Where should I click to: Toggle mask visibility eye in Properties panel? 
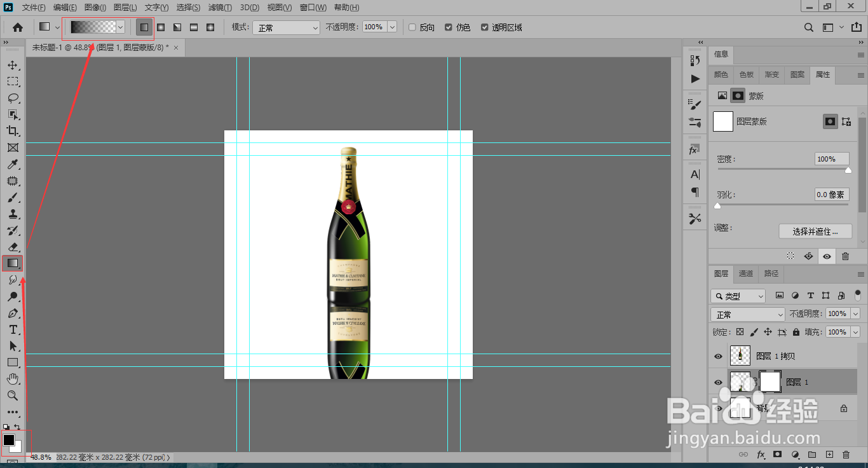pyautogui.click(x=827, y=256)
